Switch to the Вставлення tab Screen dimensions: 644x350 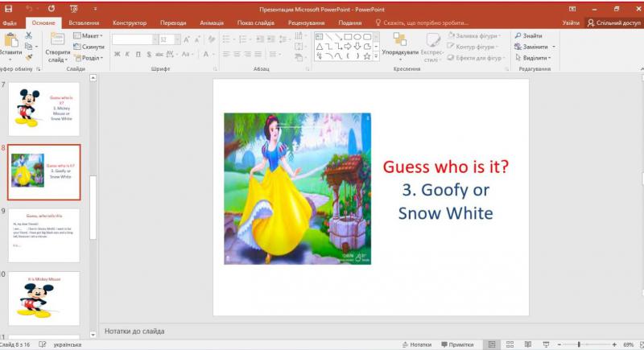pyautogui.click(x=84, y=23)
